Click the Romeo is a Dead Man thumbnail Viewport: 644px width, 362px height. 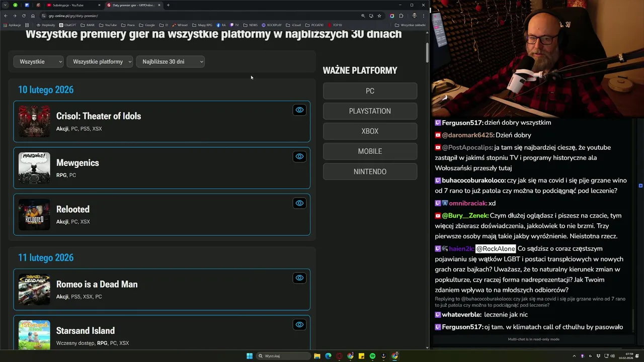[34, 290]
